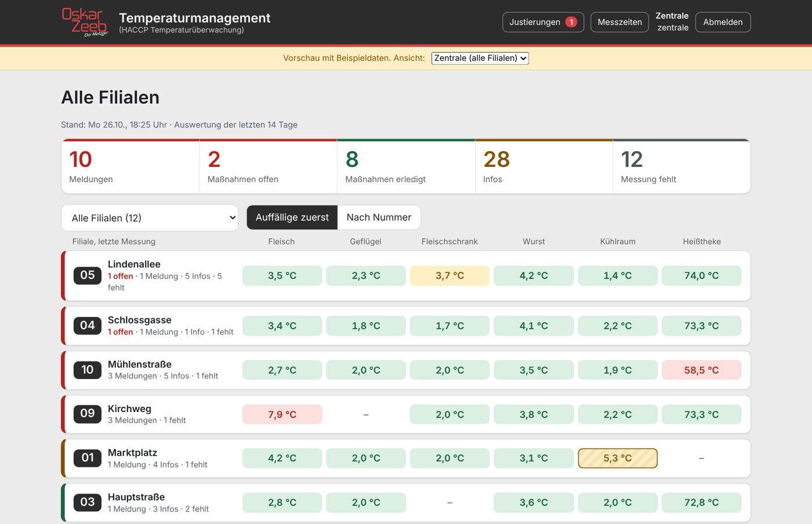Open the Messzeiten page

[619, 22]
